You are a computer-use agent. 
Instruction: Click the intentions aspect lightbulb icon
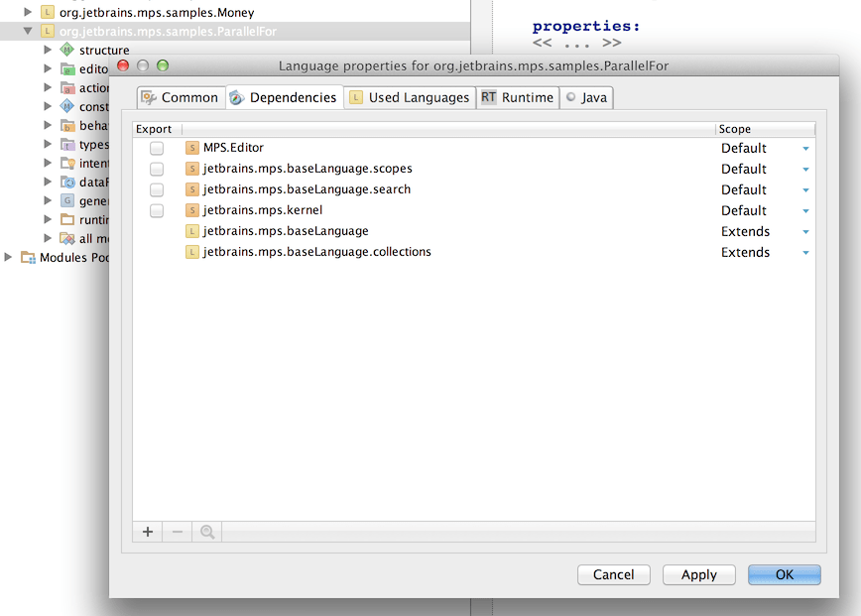point(67,163)
